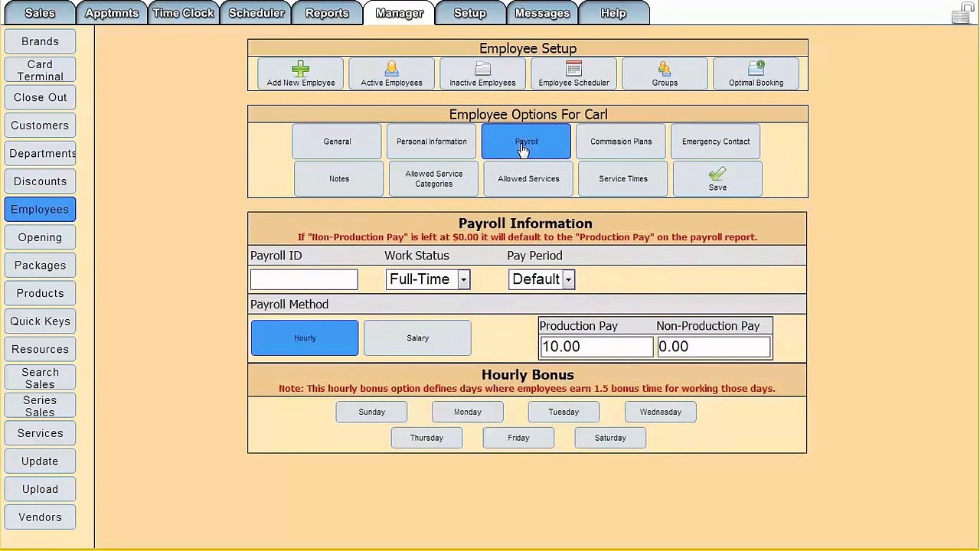Save employee with green checkmark
This screenshot has width=980, height=551.
click(717, 180)
